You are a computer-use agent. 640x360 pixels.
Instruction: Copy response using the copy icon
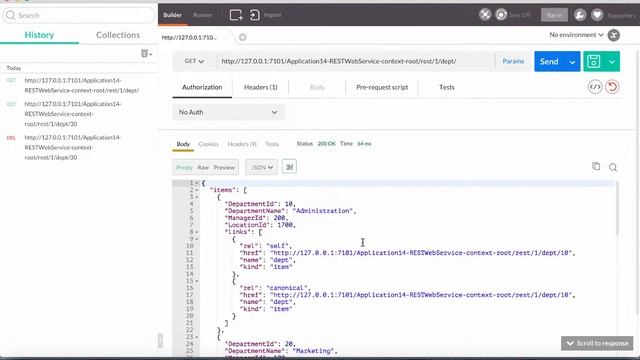pyautogui.click(x=596, y=166)
